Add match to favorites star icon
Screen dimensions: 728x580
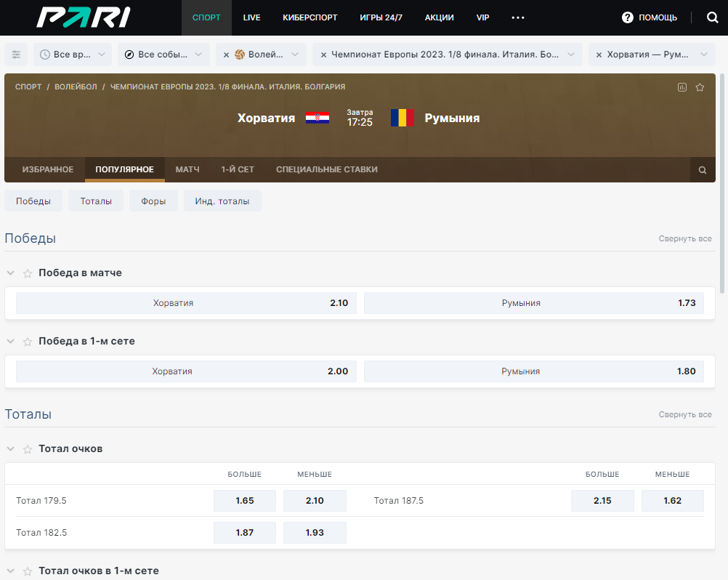(x=700, y=87)
